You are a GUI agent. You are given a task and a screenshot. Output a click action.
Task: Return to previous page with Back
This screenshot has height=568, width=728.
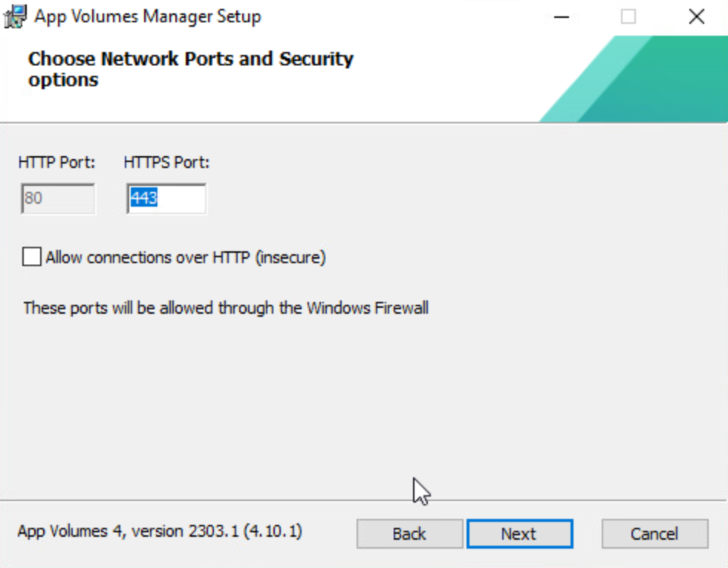coord(409,534)
